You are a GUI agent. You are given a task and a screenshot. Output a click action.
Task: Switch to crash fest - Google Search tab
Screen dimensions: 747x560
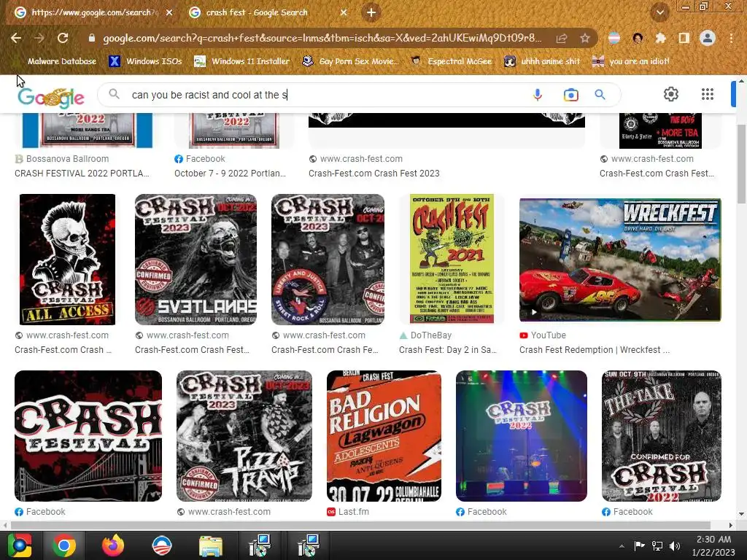(x=258, y=12)
